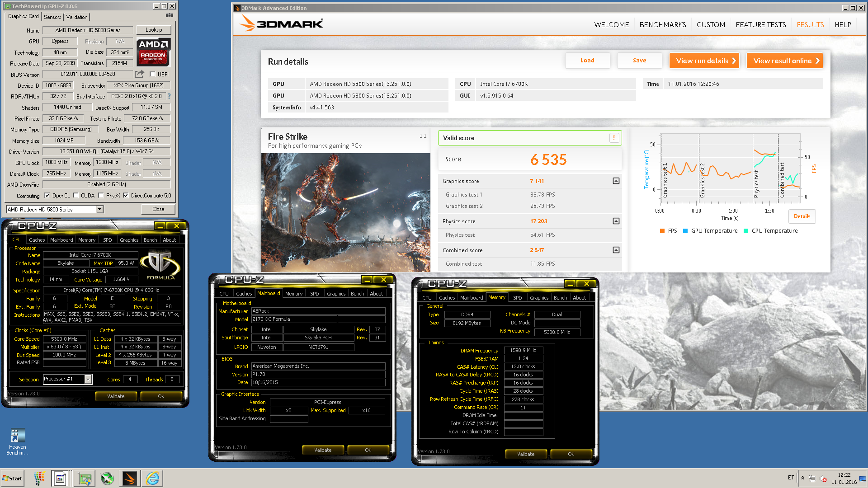Click the GPU-Z title bar icon
The width and height of the screenshot is (868, 488).
[x=8, y=6]
